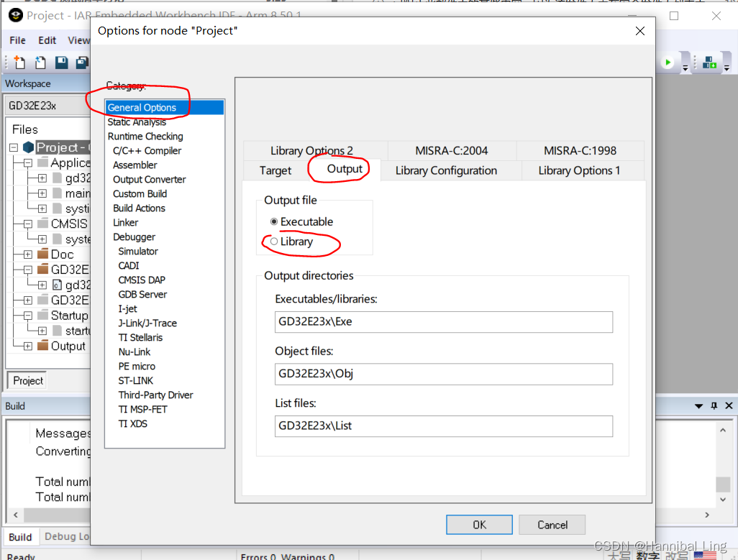Open the Build panel dropdown arrow
This screenshot has height=560, width=738.
click(698, 405)
